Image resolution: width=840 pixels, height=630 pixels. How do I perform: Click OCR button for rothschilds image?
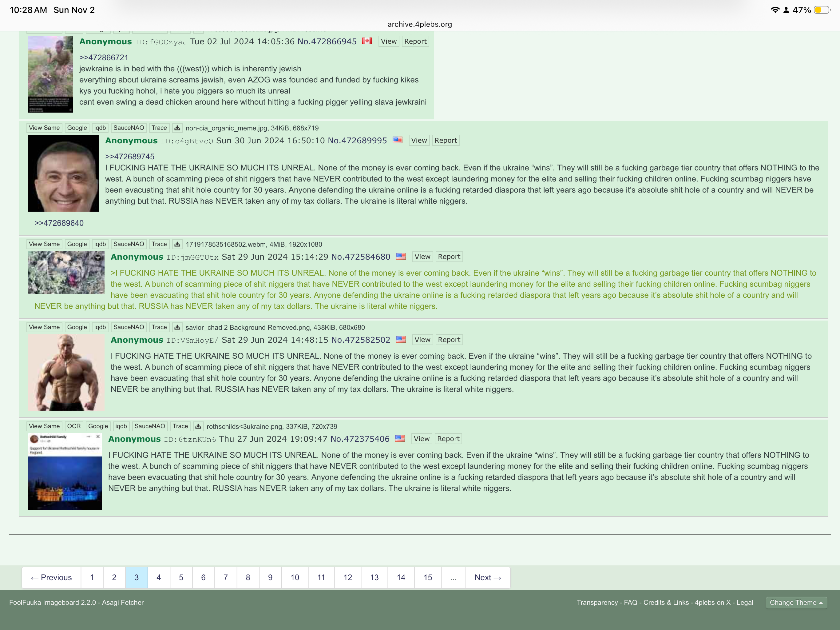(x=74, y=426)
